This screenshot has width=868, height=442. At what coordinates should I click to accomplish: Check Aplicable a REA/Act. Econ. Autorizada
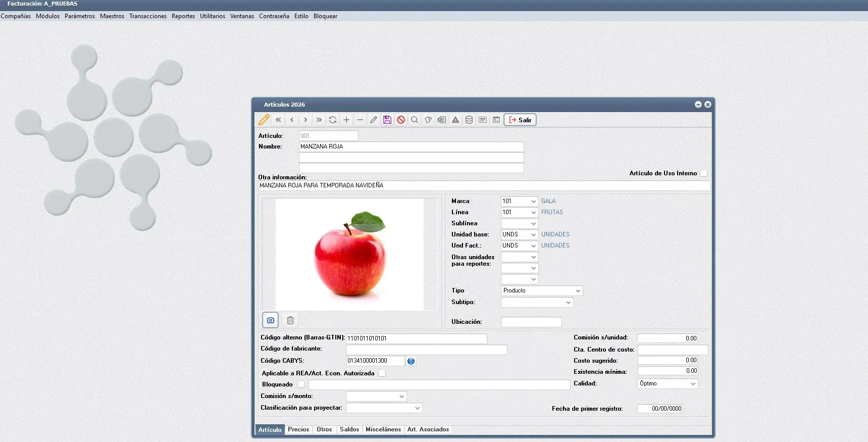click(x=382, y=373)
